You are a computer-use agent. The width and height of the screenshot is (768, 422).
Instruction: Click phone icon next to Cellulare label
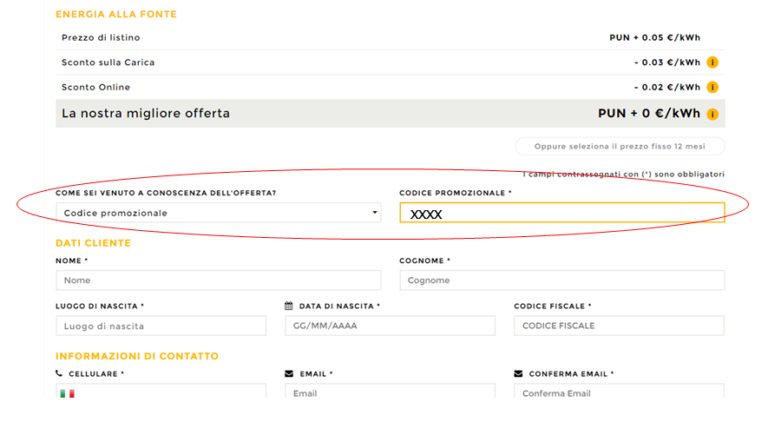(x=59, y=373)
